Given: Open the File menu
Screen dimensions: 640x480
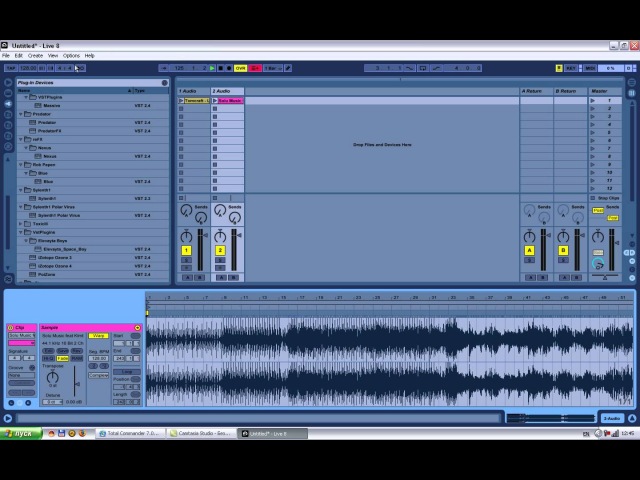Looking at the screenshot, I should pos(6,56).
